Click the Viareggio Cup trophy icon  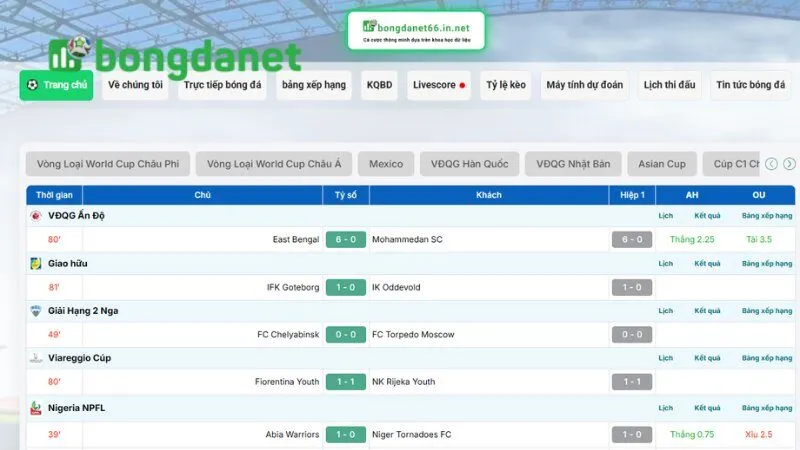pos(36,357)
